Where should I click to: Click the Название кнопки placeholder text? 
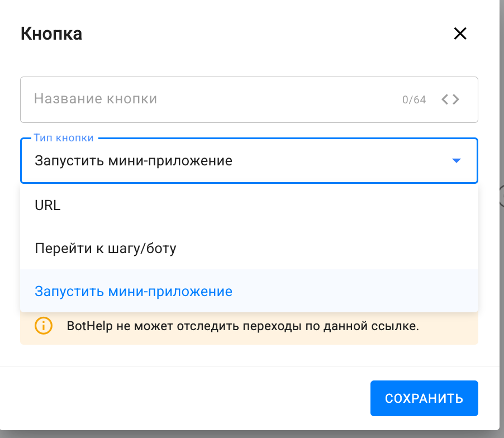coord(96,99)
